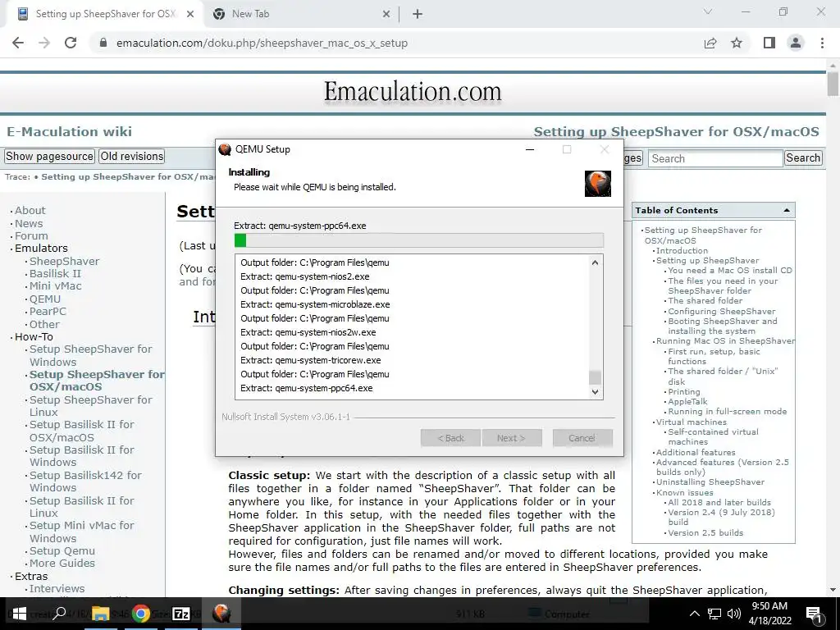Click the site padlock icon
840x630 pixels.
coord(103,43)
